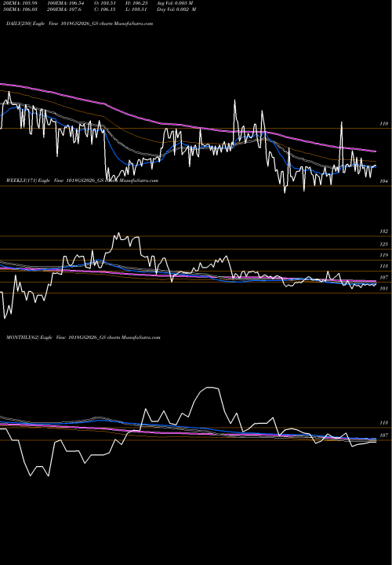Click the 101 axis label on weekly chart

point(384,289)
